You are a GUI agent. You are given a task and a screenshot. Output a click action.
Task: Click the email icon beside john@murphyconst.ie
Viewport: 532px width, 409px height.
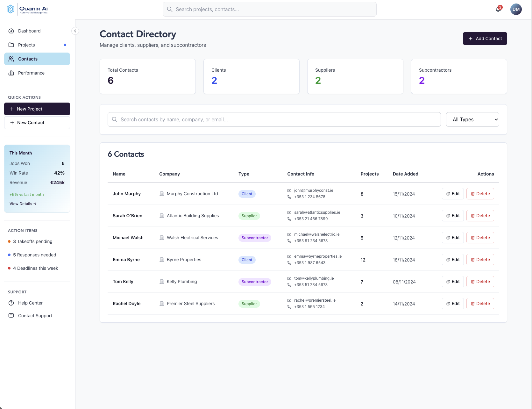coord(289,190)
